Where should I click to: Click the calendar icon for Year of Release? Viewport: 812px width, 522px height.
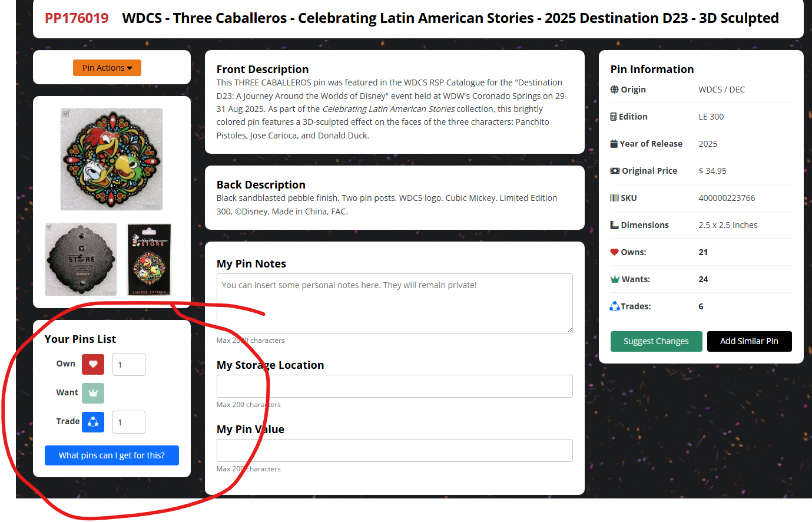(614, 144)
